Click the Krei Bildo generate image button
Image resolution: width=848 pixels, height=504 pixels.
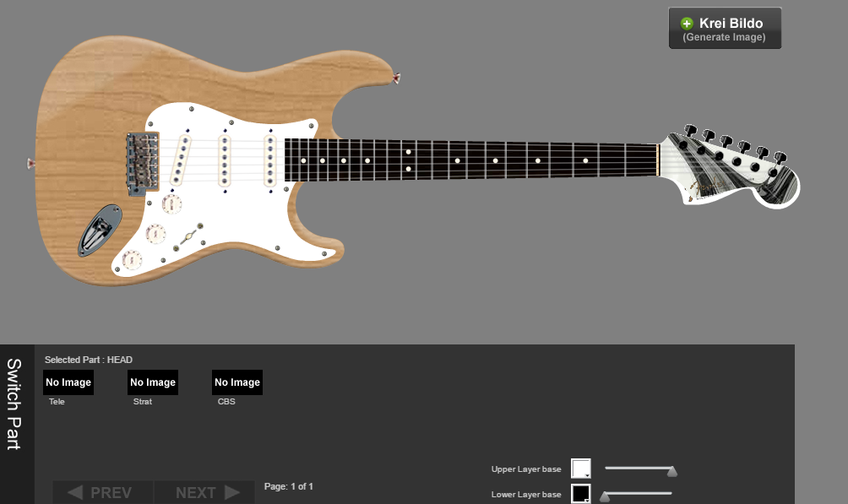725,29
